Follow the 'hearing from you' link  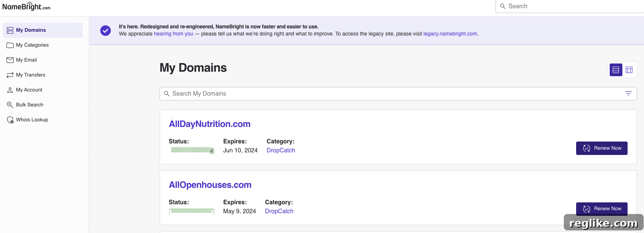click(x=173, y=34)
